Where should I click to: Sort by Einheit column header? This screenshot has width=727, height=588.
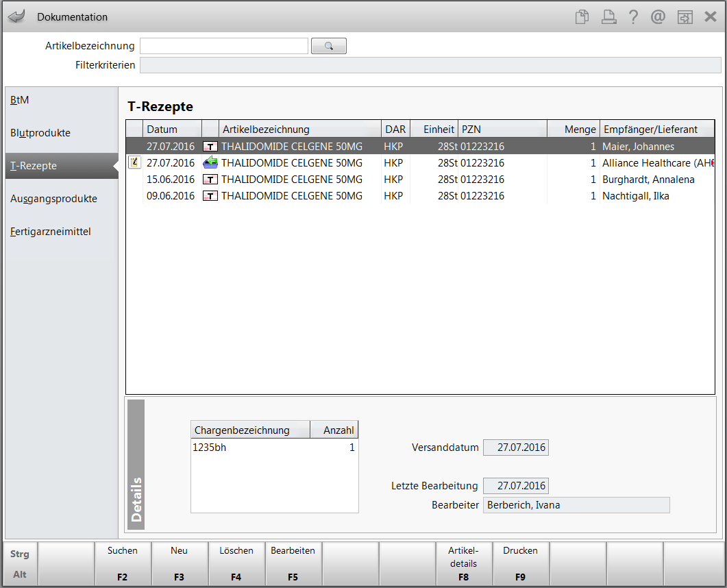click(434, 129)
